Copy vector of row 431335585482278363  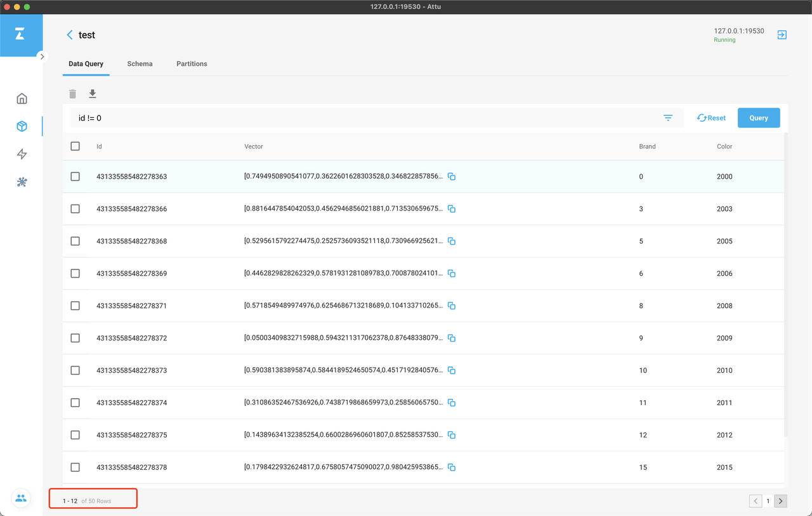452,176
